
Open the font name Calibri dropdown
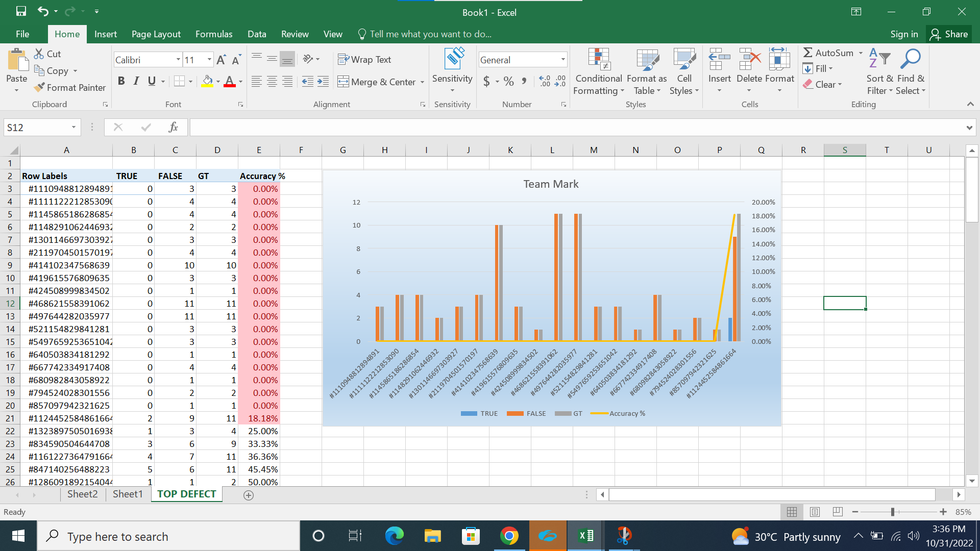tap(178, 60)
